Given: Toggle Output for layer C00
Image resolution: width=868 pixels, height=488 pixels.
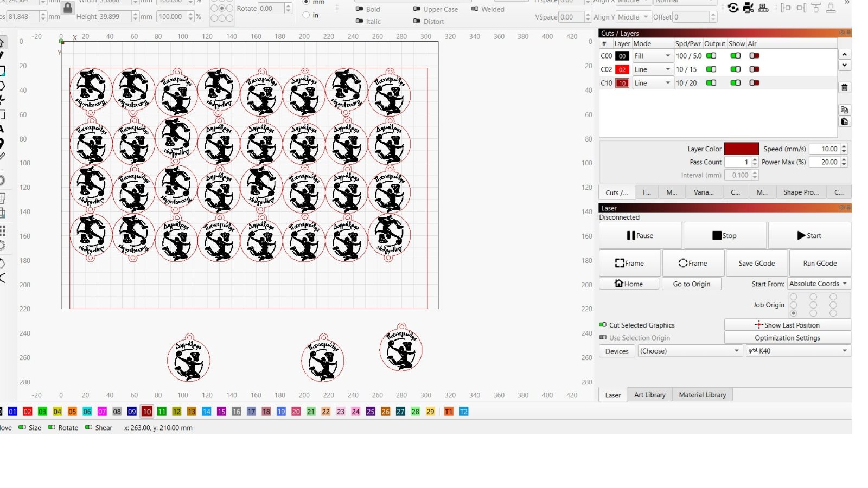Looking at the screenshot, I should [x=711, y=56].
